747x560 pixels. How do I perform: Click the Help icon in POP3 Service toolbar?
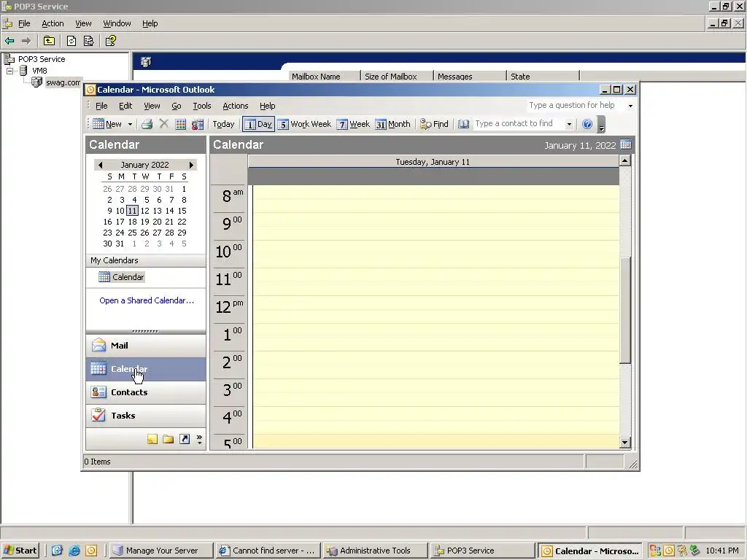click(x=111, y=41)
